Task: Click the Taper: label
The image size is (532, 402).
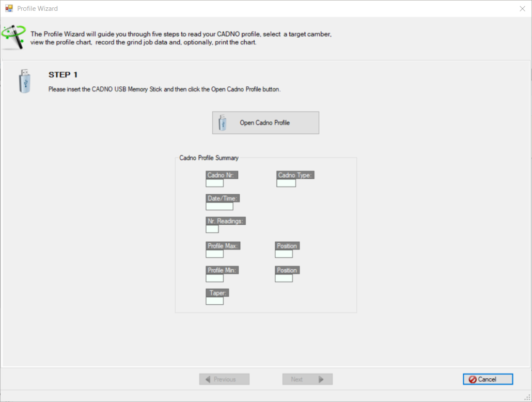Action: pos(217,292)
